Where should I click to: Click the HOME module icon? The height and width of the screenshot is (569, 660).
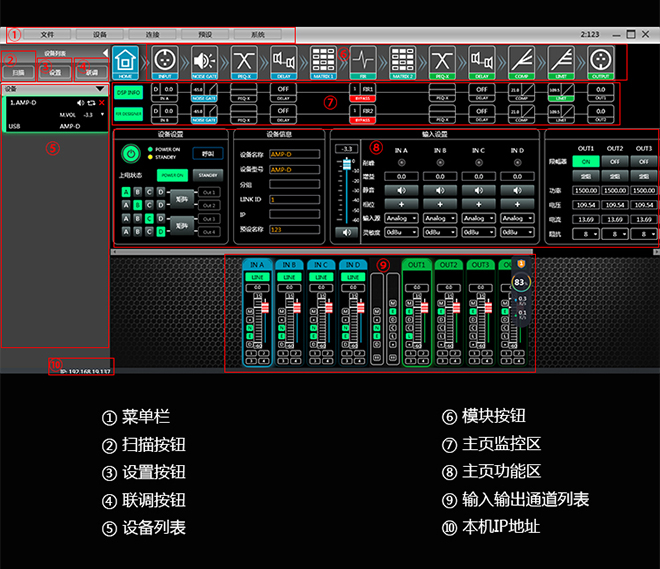click(126, 61)
